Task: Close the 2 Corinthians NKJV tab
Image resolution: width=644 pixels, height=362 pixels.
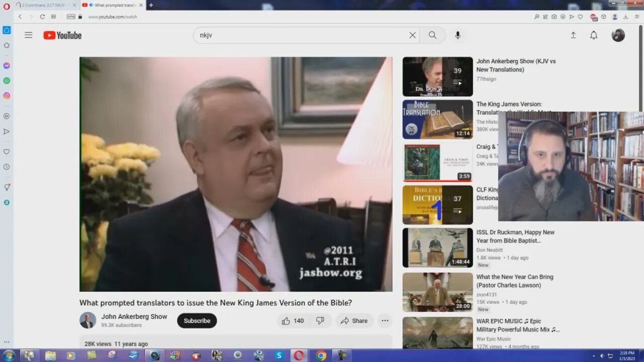Action: [x=74, y=5]
